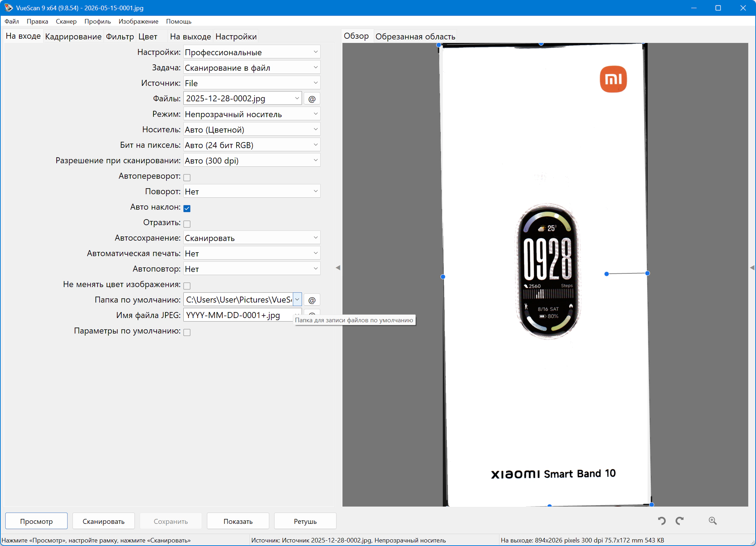Expand the Автоповтор dropdown
The height and width of the screenshot is (546, 756).
[252, 269]
